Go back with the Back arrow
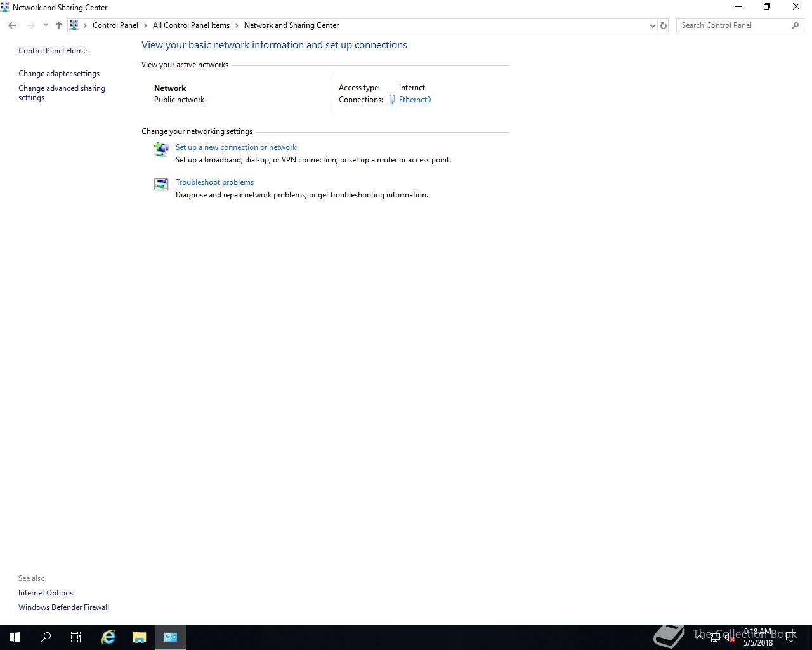This screenshot has width=812, height=650. 12,25
